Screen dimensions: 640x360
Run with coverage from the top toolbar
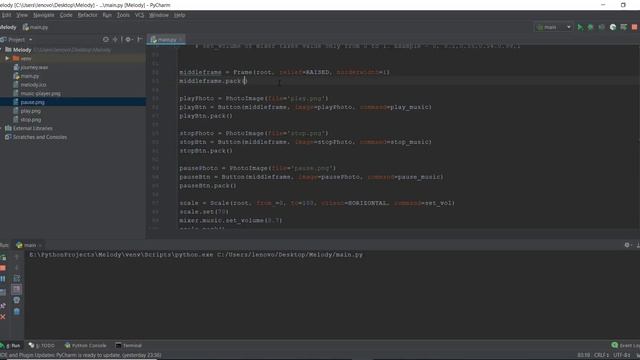(x=602, y=27)
